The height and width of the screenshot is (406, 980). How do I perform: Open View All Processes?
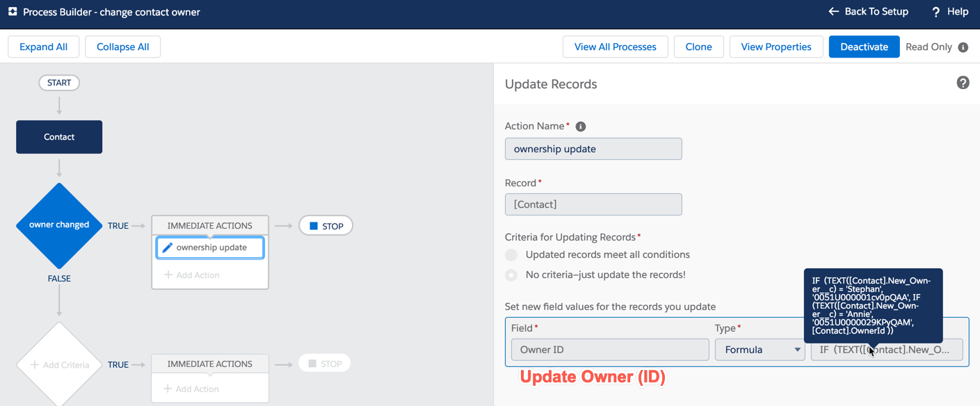coord(615,47)
